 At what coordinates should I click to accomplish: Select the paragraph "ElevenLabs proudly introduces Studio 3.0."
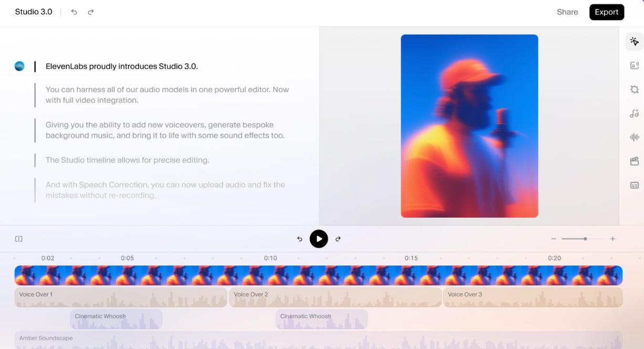tap(122, 66)
